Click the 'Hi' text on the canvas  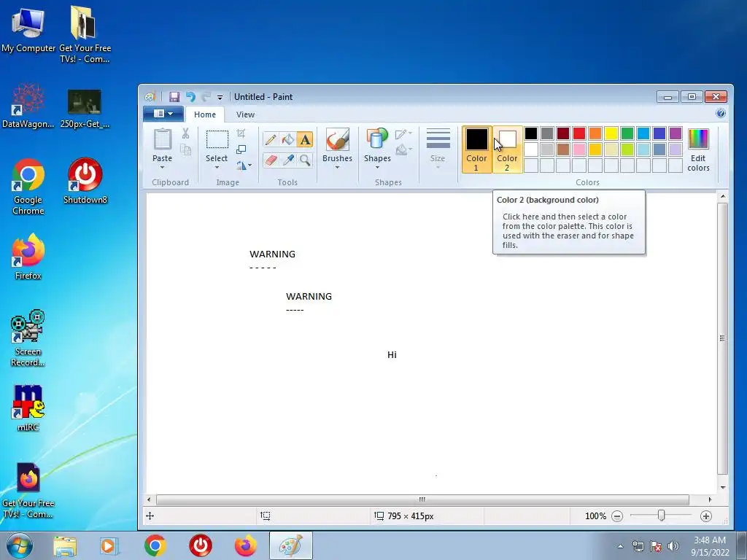click(392, 355)
